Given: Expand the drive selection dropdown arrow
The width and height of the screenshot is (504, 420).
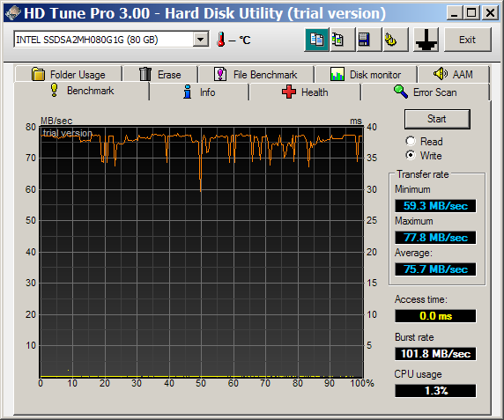Looking at the screenshot, I should [x=201, y=40].
